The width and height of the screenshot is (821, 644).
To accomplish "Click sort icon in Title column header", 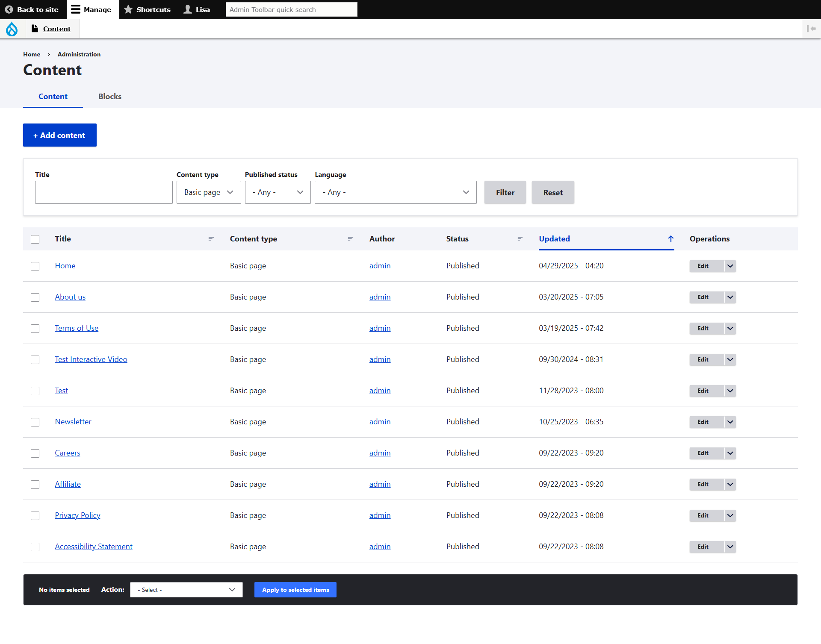I will pos(211,239).
